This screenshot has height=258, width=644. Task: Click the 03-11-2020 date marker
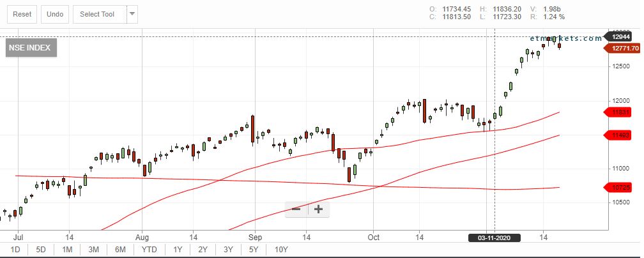[495, 237]
